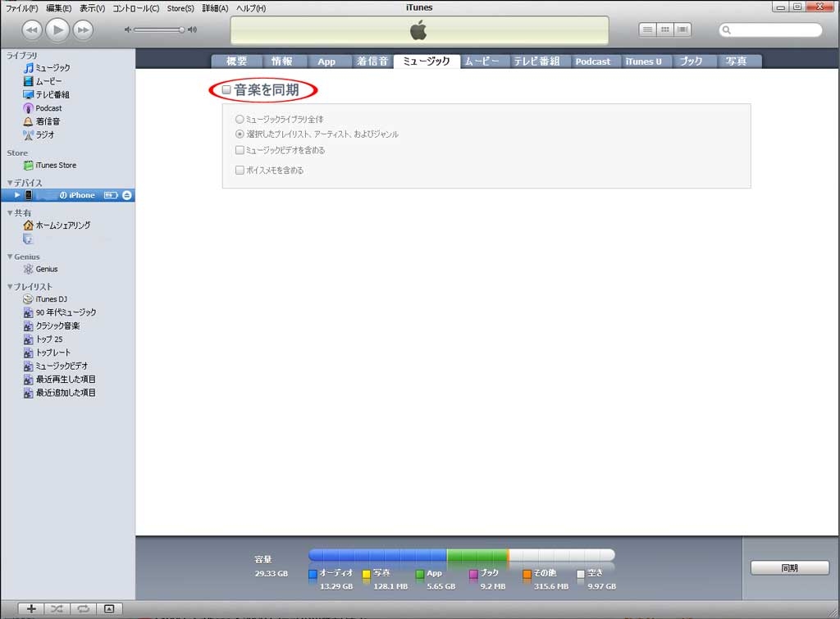Click the previous track rewind button
840x619 pixels.
pos(32,30)
